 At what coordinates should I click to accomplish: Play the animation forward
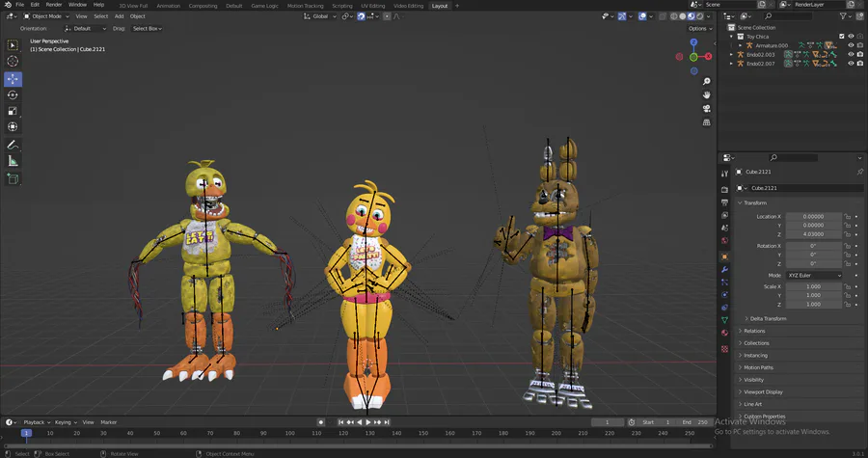pyautogui.click(x=368, y=422)
